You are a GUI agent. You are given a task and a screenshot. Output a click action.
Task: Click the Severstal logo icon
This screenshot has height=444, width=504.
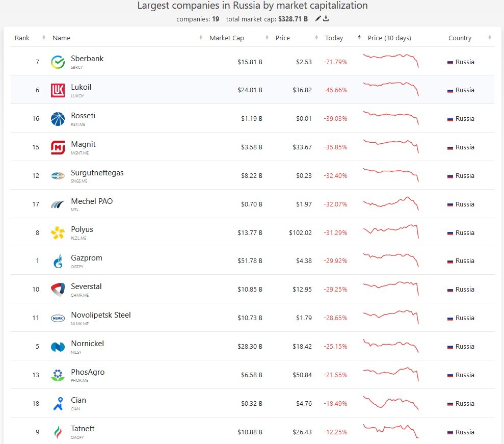tap(58, 290)
